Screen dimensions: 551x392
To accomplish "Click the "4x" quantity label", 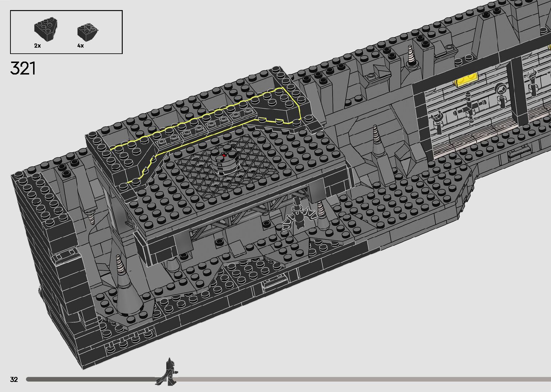I will click(80, 46).
